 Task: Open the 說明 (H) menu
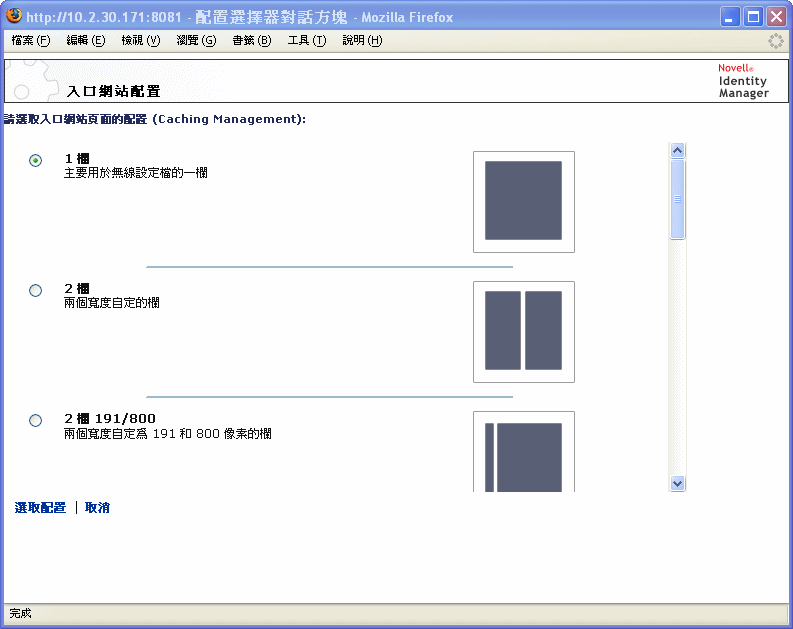[362, 40]
